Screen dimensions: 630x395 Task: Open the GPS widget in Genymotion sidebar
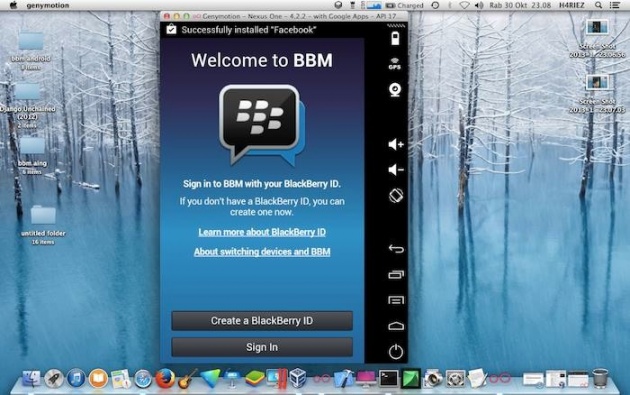(395, 63)
